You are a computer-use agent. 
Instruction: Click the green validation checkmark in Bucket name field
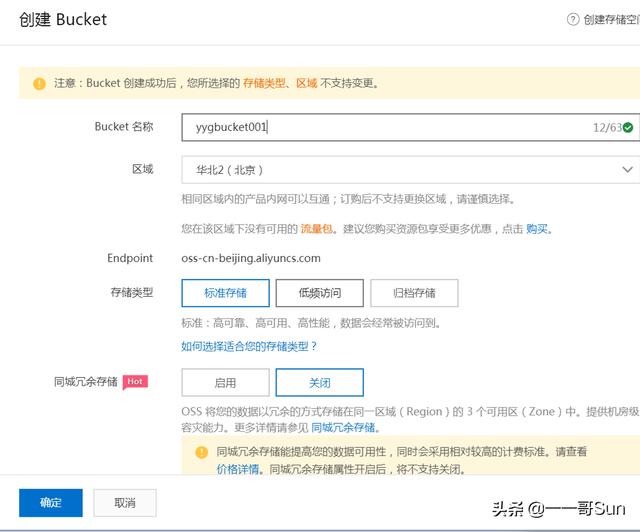(628, 127)
